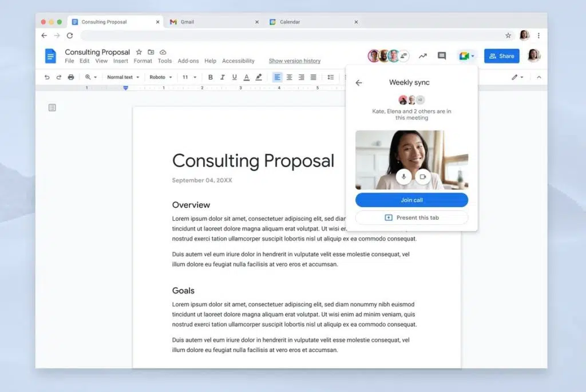The width and height of the screenshot is (586, 392).
Task: Open the Roboto font dropdown
Action: [x=161, y=77]
